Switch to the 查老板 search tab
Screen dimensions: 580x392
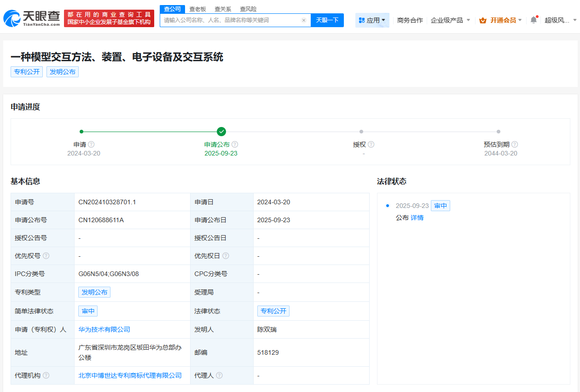(x=197, y=8)
